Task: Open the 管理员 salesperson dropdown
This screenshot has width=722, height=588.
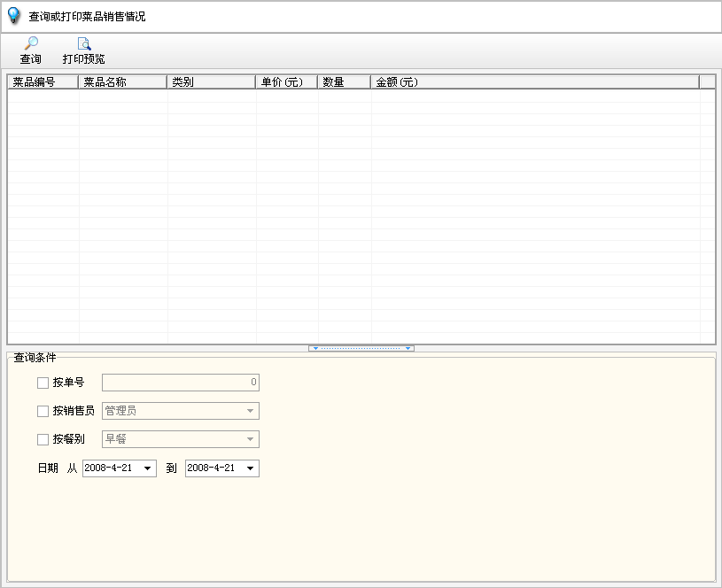Action: click(x=251, y=411)
